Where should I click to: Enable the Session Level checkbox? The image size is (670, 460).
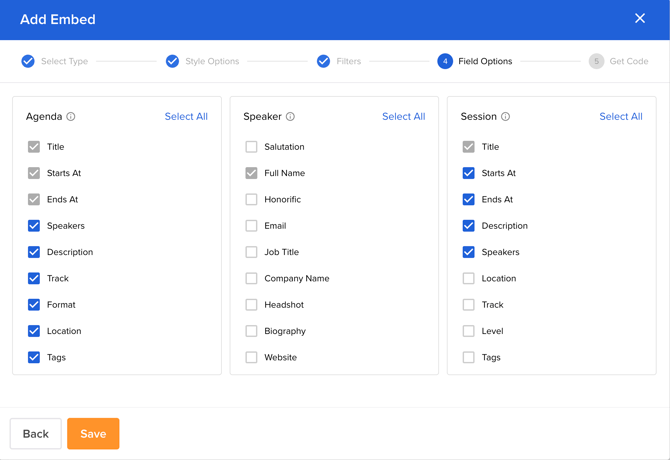pyautogui.click(x=468, y=331)
